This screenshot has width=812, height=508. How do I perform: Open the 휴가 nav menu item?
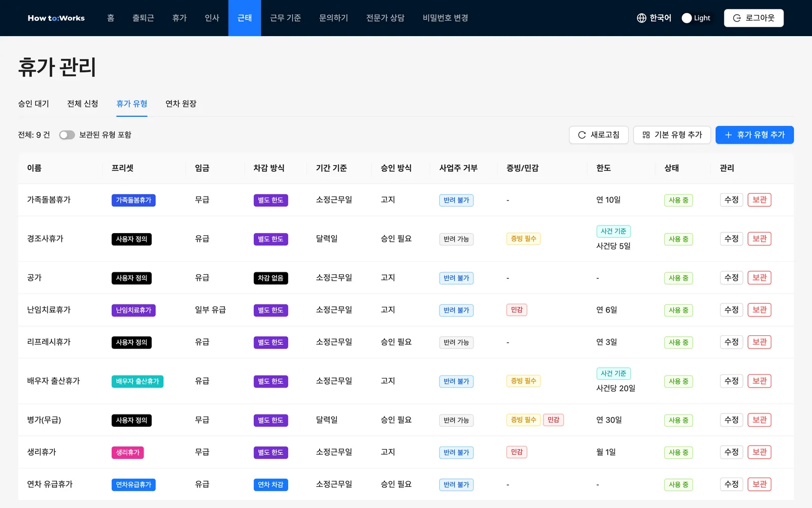click(179, 18)
